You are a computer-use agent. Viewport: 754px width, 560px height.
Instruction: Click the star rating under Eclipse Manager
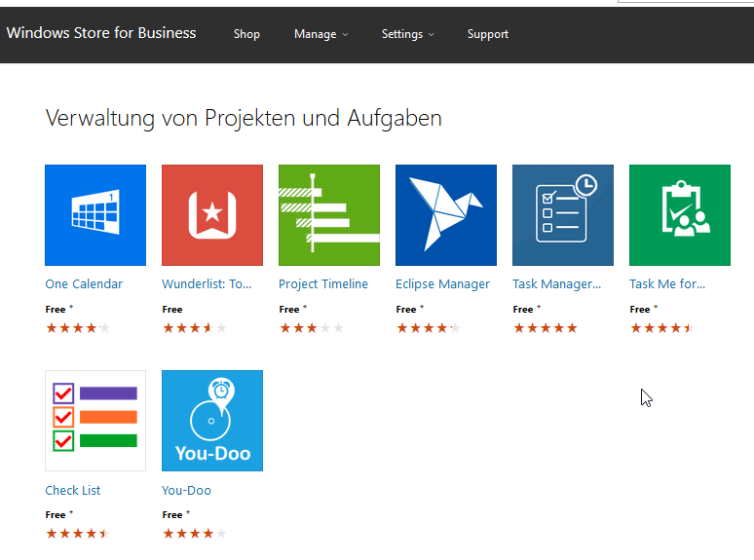(x=428, y=328)
